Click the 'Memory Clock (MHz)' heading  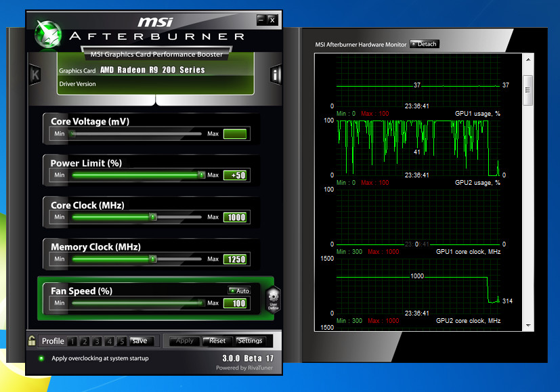click(95, 247)
